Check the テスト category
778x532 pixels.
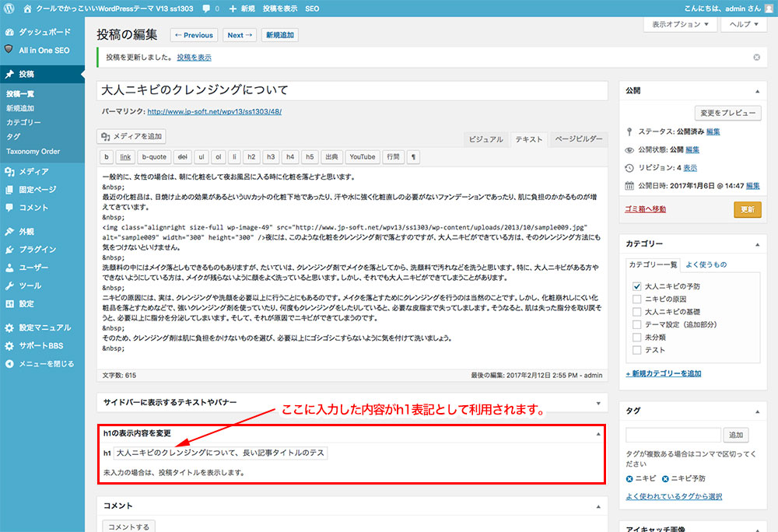(637, 350)
